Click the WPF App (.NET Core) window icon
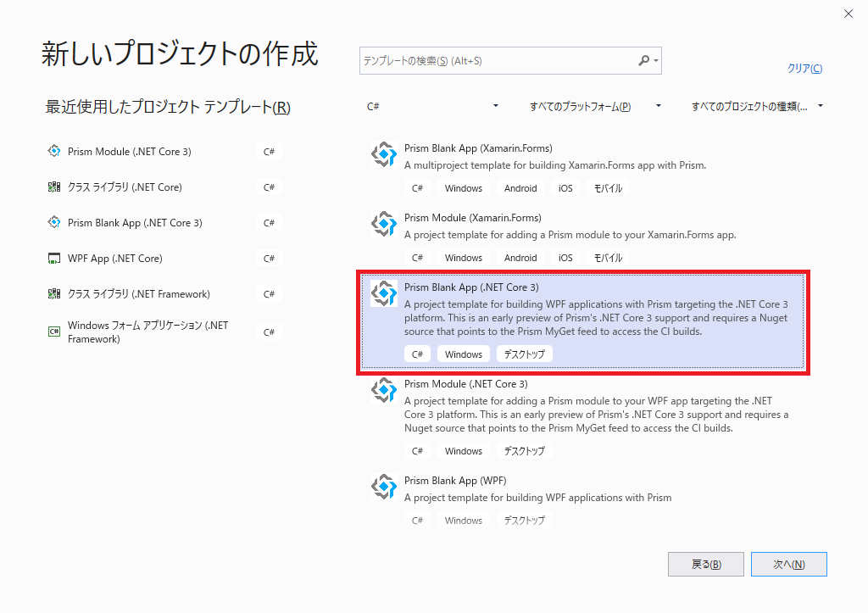868x613 pixels. (53, 259)
